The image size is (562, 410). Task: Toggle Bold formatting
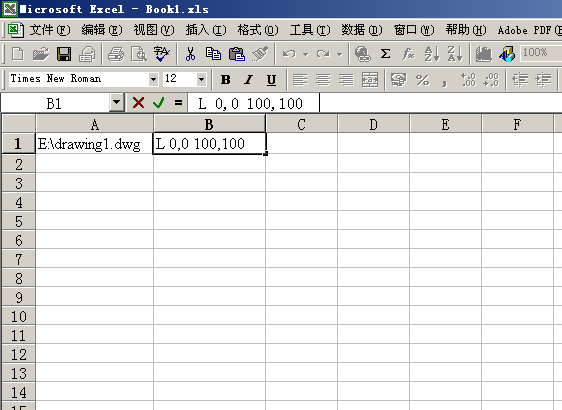(225, 80)
